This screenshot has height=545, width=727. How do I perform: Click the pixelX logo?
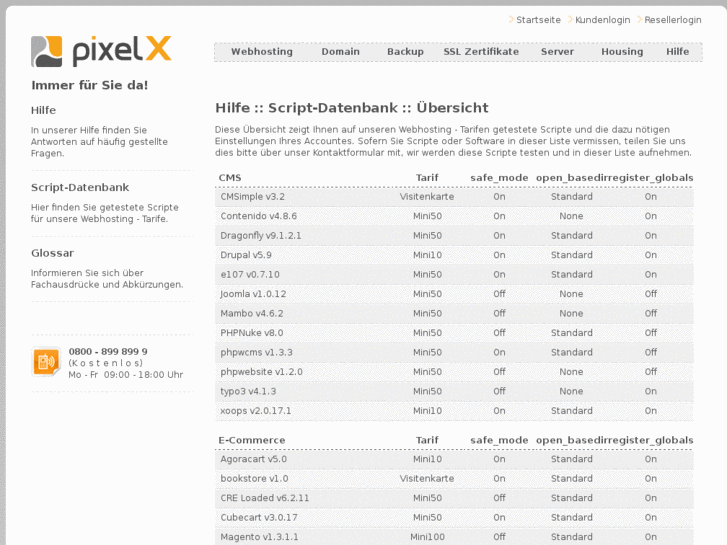click(101, 51)
